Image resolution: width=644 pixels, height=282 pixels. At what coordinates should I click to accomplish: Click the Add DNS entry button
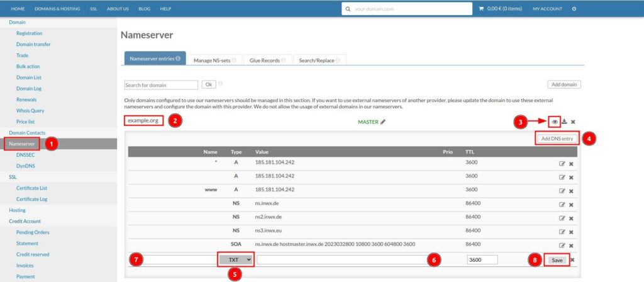coord(557,138)
